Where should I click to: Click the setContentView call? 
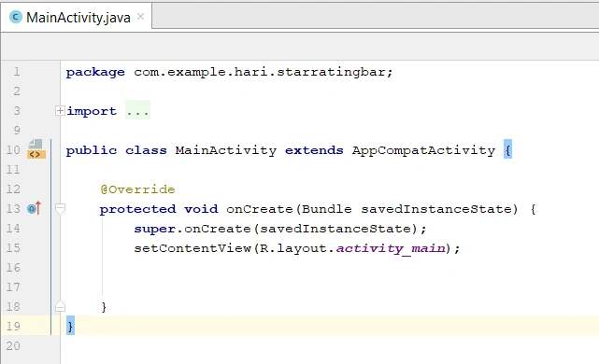193,248
